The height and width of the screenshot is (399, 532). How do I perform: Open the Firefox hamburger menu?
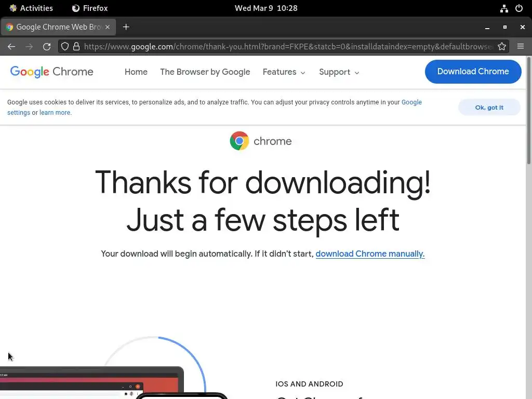click(x=521, y=46)
